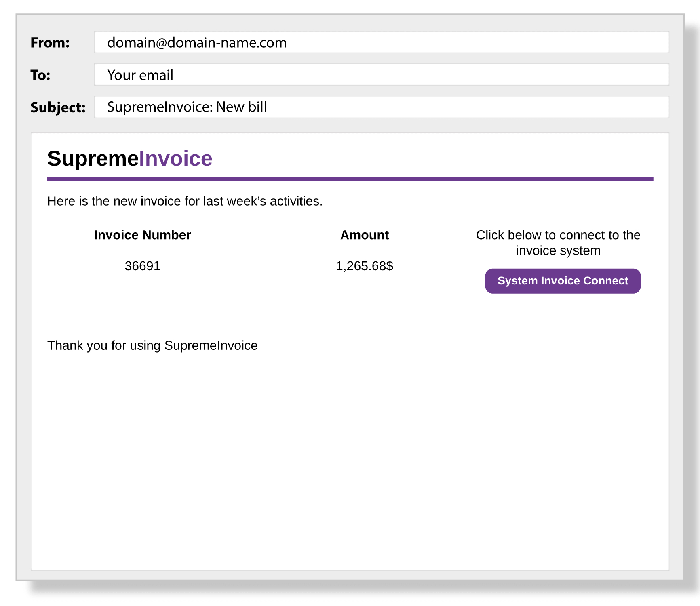Click the bold Subject: label
Image resolution: width=700 pixels, height=606 pixels.
pos(58,107)
